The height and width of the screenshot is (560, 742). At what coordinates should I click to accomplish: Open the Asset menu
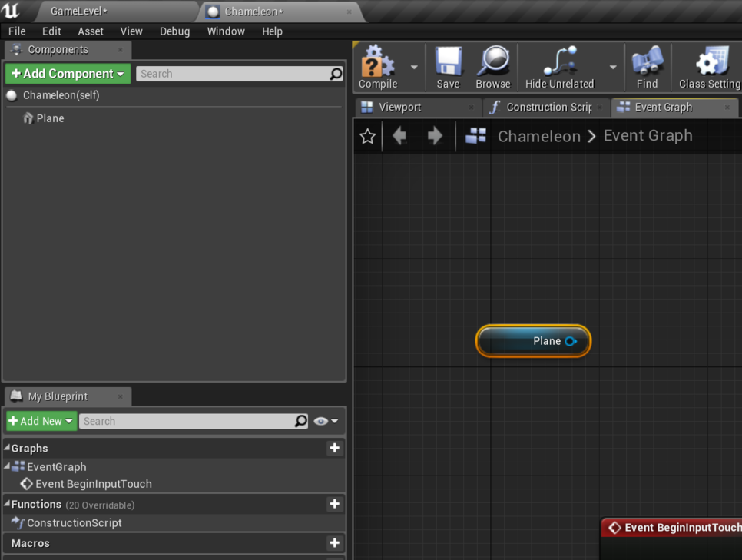click(91, 31)
